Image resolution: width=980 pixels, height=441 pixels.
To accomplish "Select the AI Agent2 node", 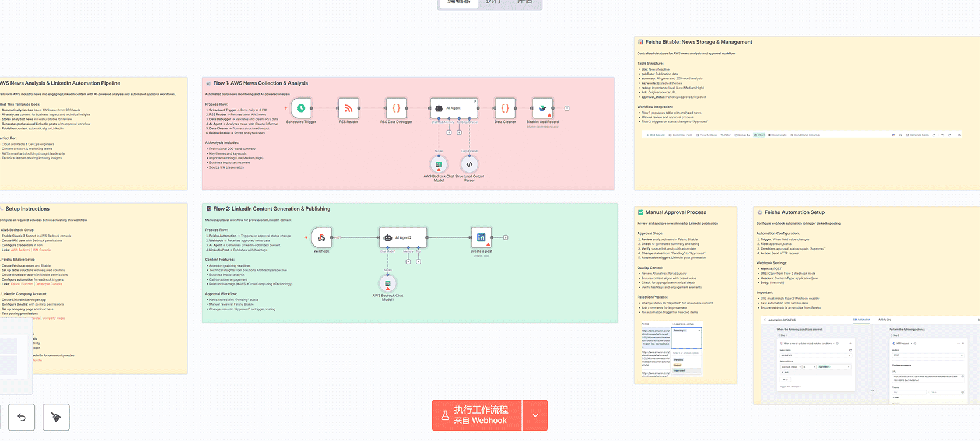I will 403,237.
